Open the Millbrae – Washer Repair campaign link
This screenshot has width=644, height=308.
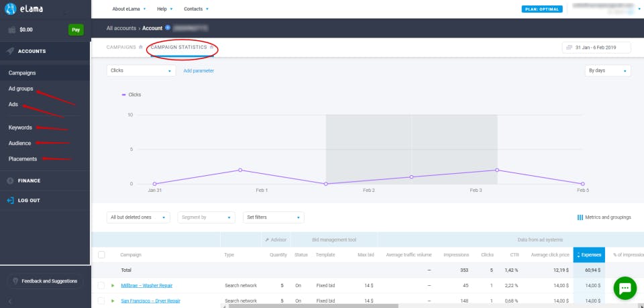147,285
